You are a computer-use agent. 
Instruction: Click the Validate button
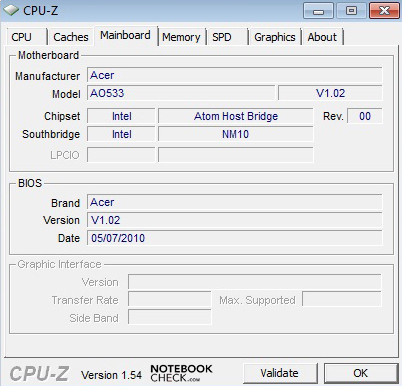click(280, 373)
